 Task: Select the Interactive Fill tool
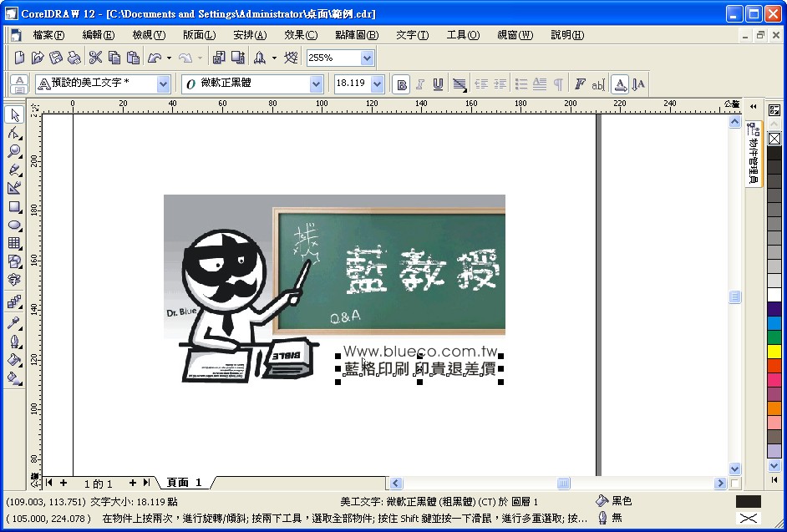tap(14, 378)
